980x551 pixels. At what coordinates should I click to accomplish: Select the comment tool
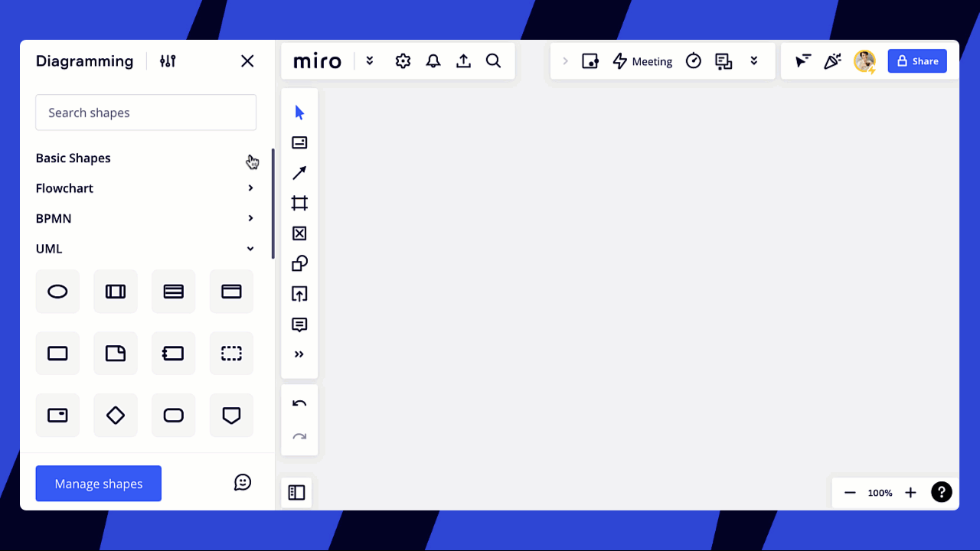[299, 324]
